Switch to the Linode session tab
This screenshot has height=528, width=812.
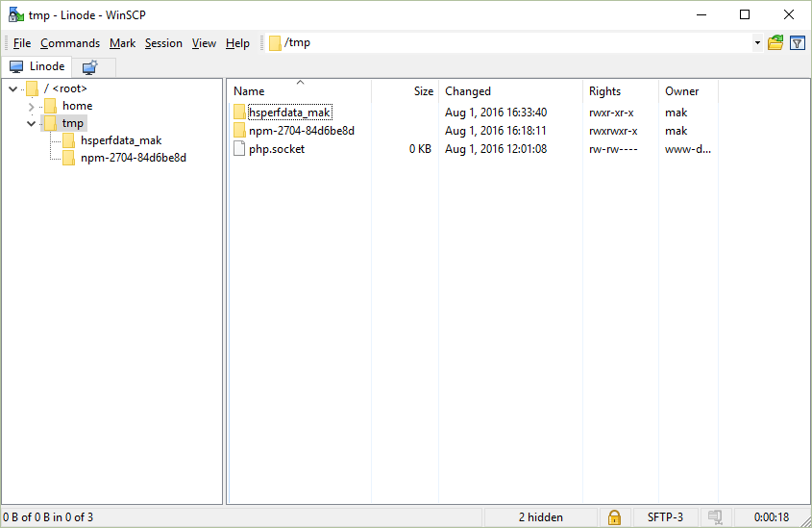pyautogui.click(x=37, y=66)
